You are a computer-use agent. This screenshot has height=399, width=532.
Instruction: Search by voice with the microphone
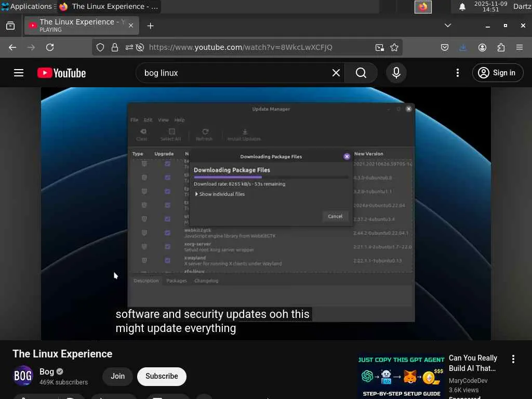(396, 73)
